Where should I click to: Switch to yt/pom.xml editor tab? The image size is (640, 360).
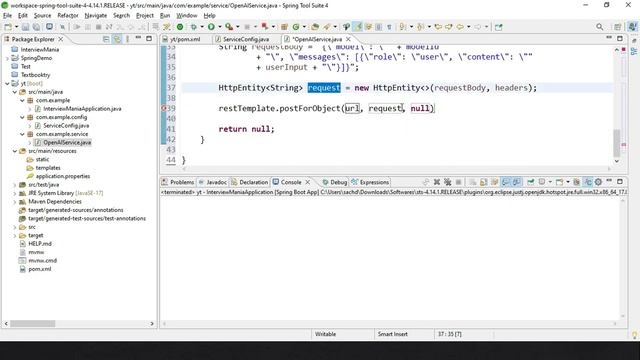pos(185,39)
